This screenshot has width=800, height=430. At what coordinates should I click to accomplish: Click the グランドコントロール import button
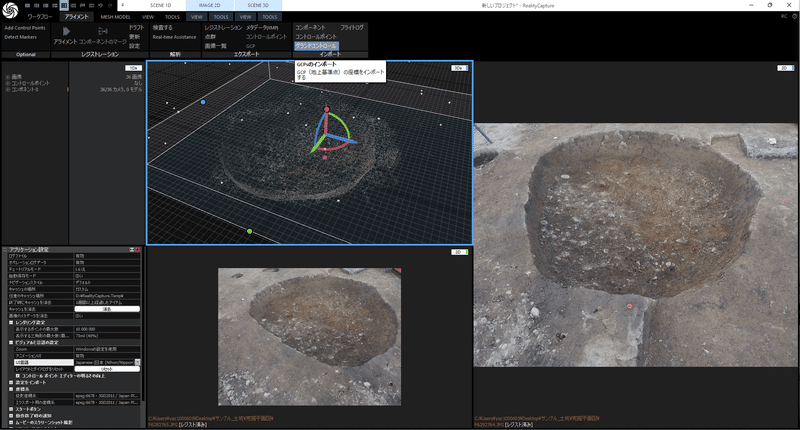click(x=316, y=46)
